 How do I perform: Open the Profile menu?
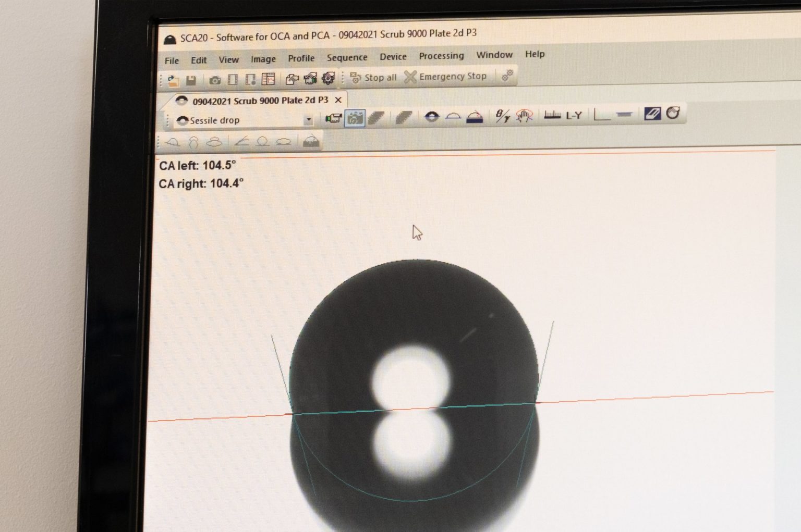(x=301, y=58)
